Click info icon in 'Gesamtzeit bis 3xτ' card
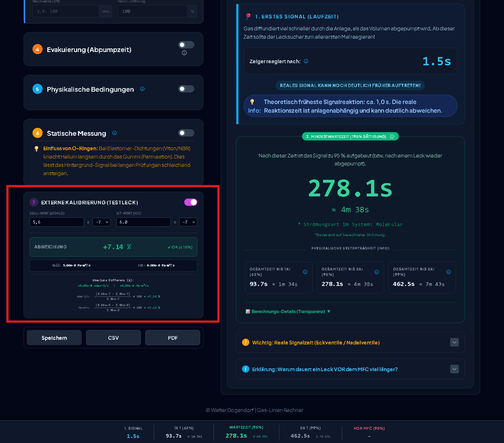The width and height of the screenshot is (504, 443). [377, 272]
